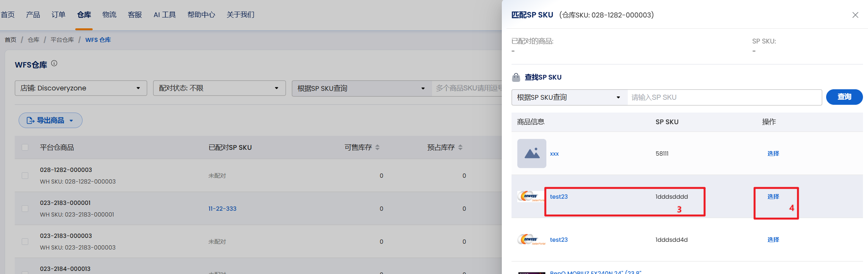The image size is (868, 274).
Task: Focus the 请输入SP SKU input field
Action: point(725,97)
